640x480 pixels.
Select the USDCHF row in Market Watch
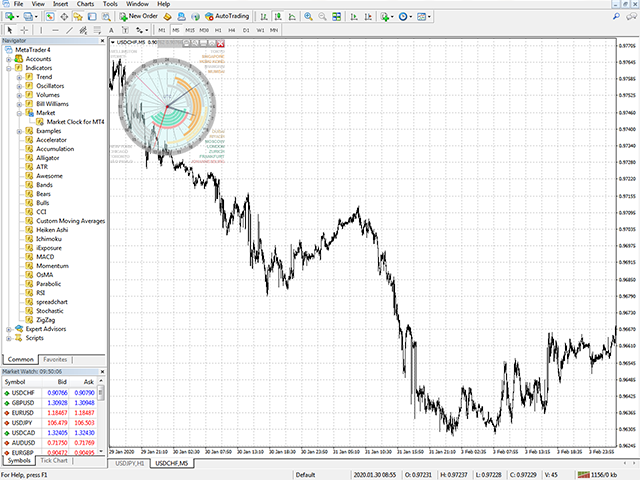[x=49, y=393]
